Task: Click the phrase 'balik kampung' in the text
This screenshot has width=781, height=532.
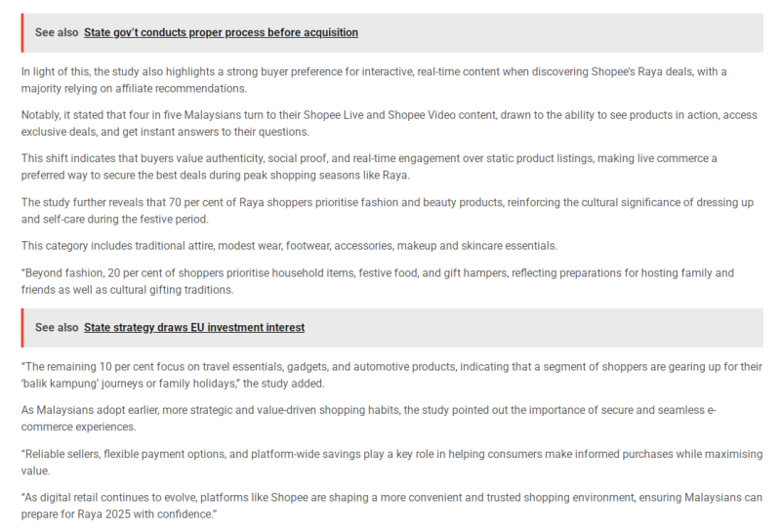Action: [x=61, y=384]
